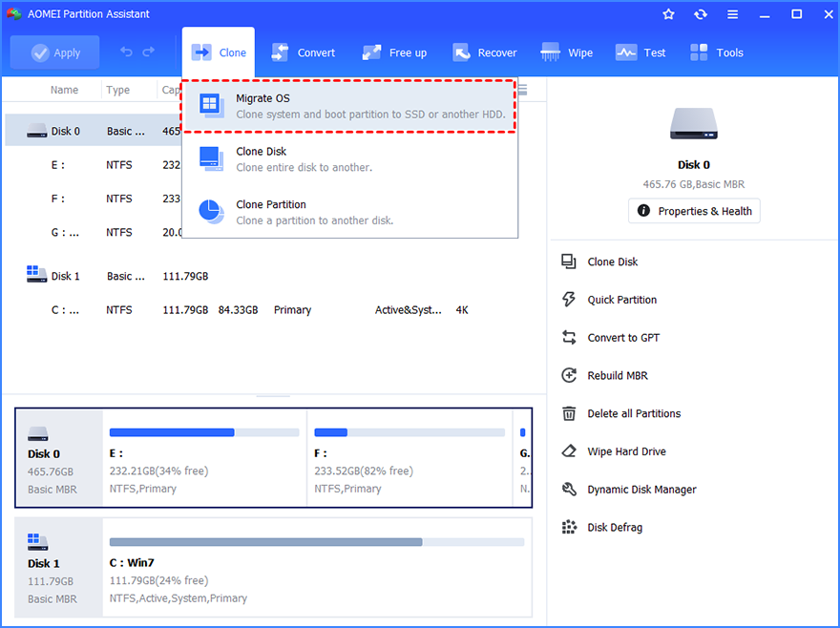840x628 pixels.
Task: Click the Clone Disk icon in right panel
Action: point(568,262)
